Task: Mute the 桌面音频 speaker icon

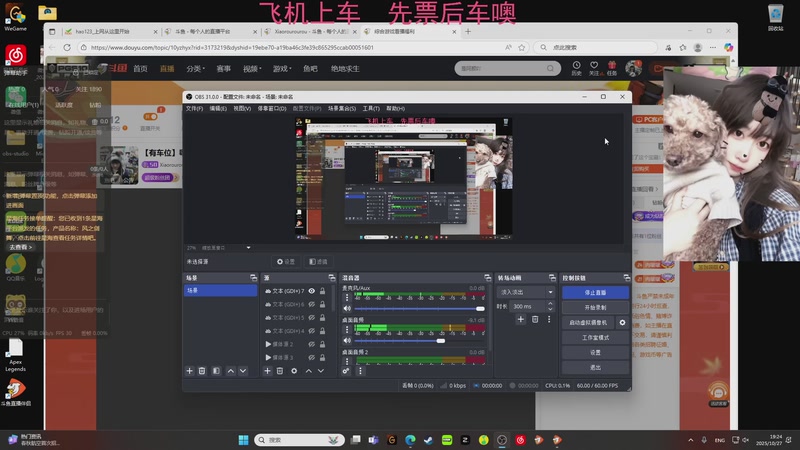Action: point(347,340)
